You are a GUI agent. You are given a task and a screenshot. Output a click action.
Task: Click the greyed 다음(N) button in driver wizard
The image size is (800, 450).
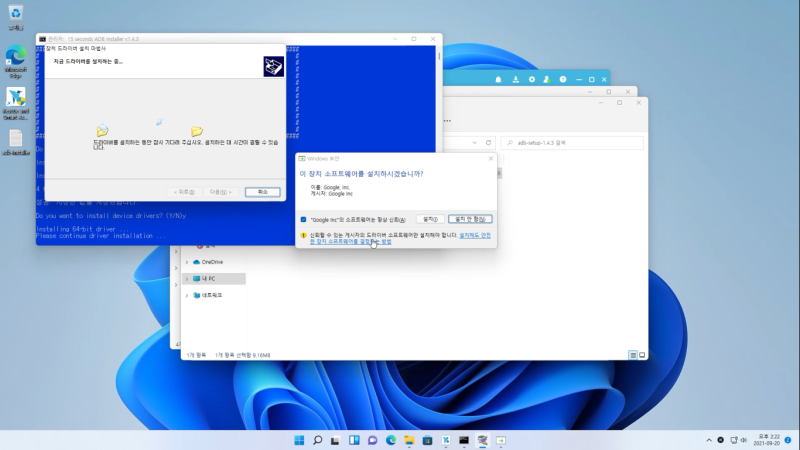click(x=220, y=192)
